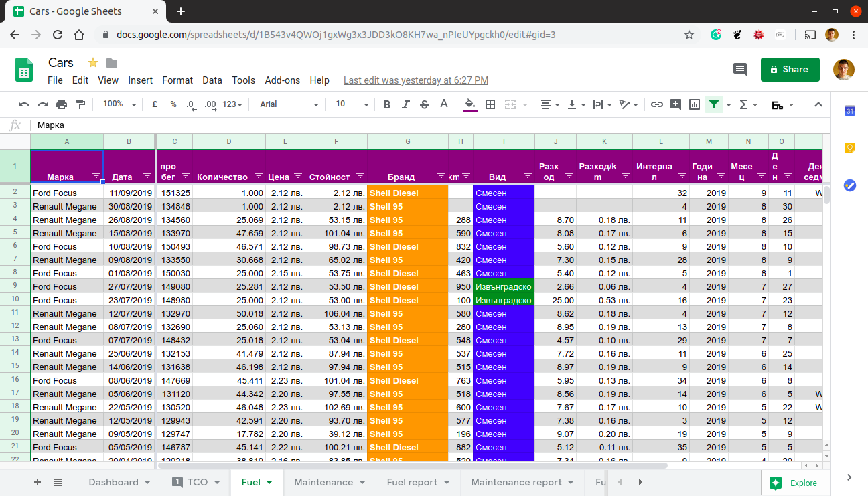Open the Arial font dropdown

[289, 104]
